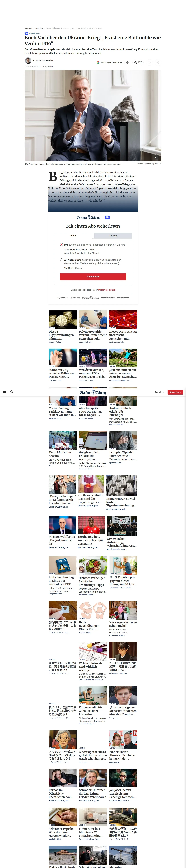This screenshot has height=868, width=186.
Task: Open 'Google einfach erklärt' ad teaser
Action: [93, 450]
